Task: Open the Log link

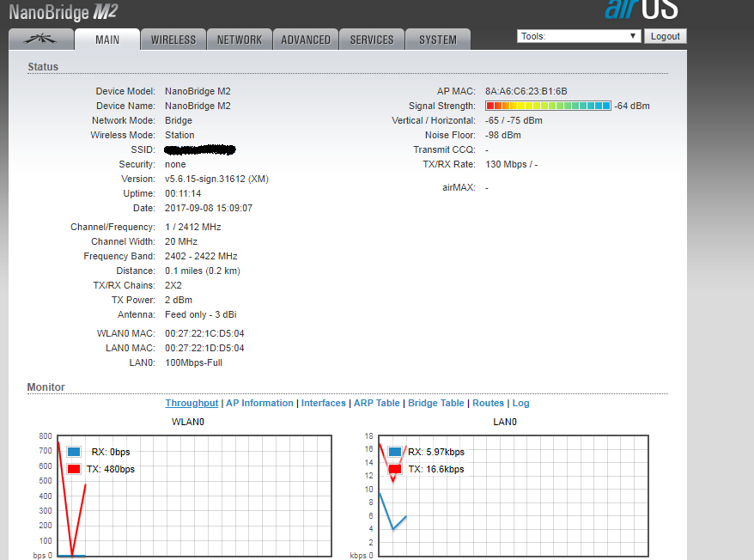Action: tap(520, 403)
